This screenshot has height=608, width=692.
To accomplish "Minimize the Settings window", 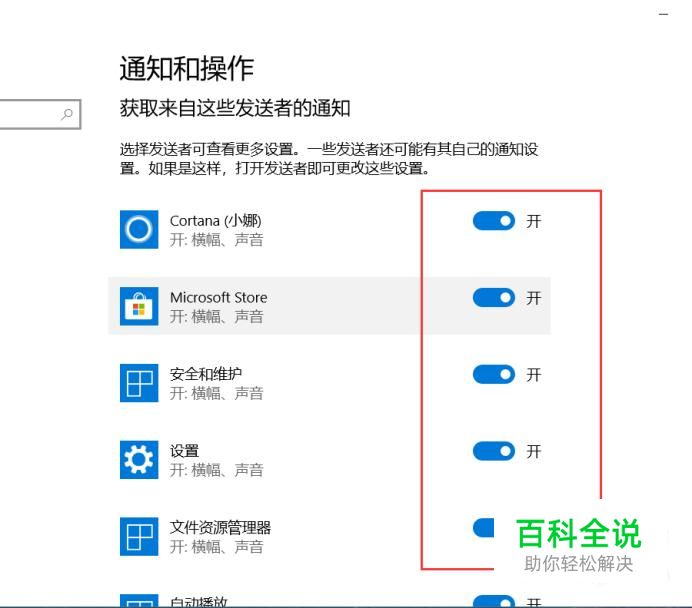I will [x=664, y=14].
